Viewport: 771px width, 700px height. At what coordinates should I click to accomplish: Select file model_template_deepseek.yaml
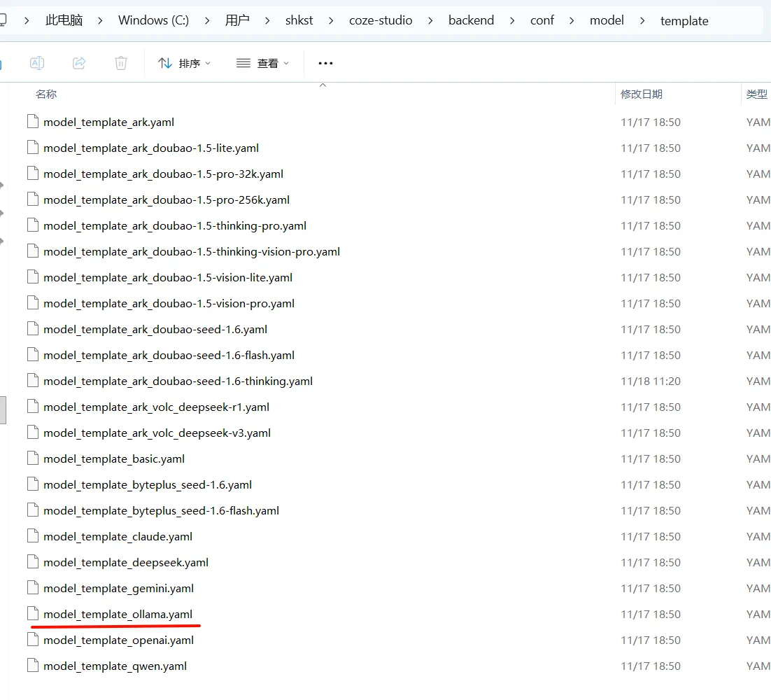[126, 563]
